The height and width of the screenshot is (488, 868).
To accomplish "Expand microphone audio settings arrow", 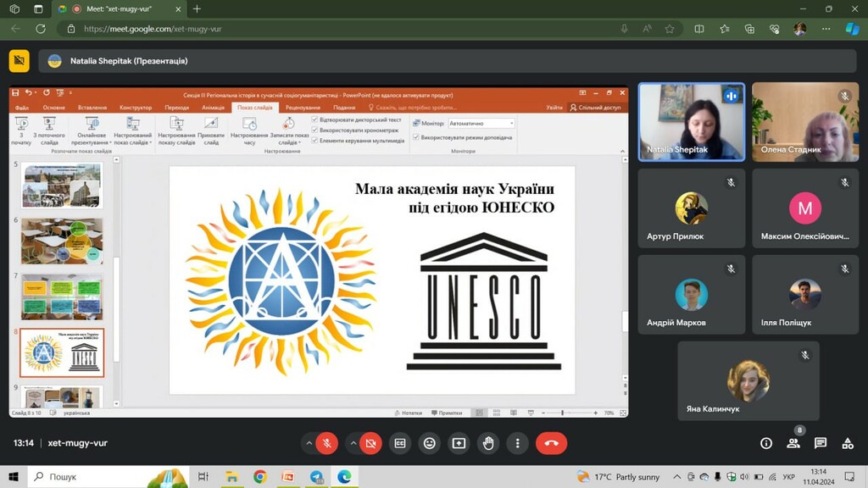I will pyautogui.click(x=309, y=443).
